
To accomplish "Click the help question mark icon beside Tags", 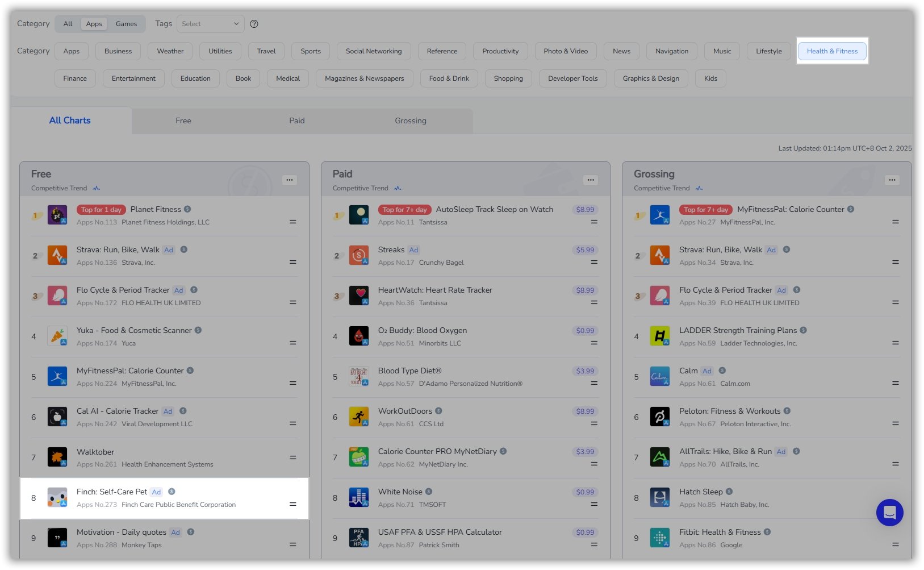I will point(254,24).
